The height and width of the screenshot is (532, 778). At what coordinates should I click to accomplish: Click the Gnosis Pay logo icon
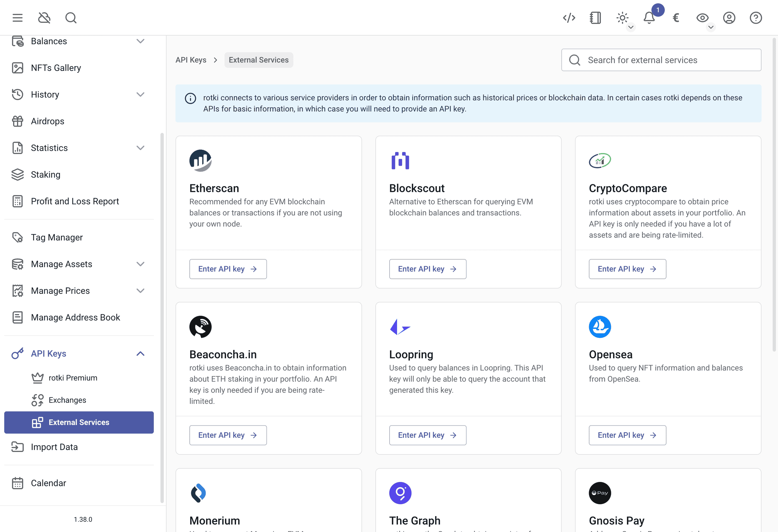[600, 493]
